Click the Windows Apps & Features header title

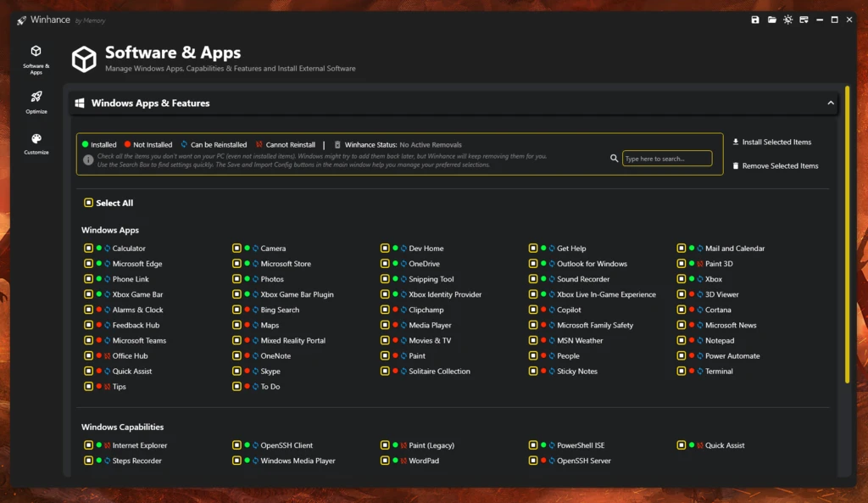pos(151,103)
